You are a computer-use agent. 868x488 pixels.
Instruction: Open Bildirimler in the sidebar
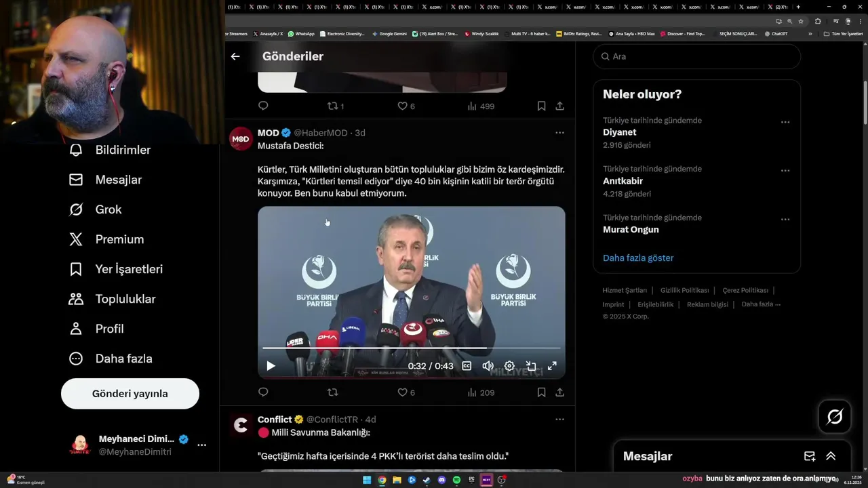110,150
